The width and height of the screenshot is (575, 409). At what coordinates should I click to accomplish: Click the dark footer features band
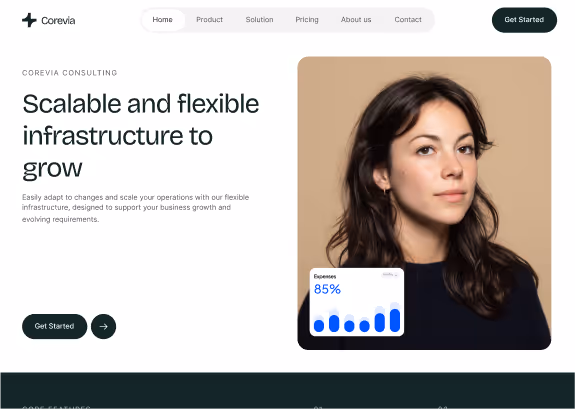(288, 391)
